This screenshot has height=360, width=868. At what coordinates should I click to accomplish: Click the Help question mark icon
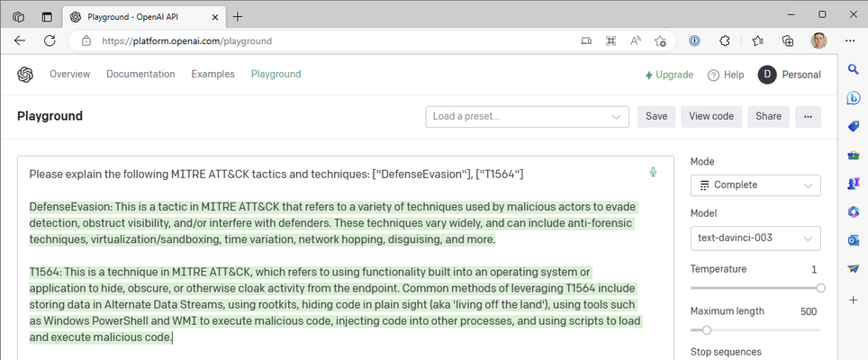713,76
